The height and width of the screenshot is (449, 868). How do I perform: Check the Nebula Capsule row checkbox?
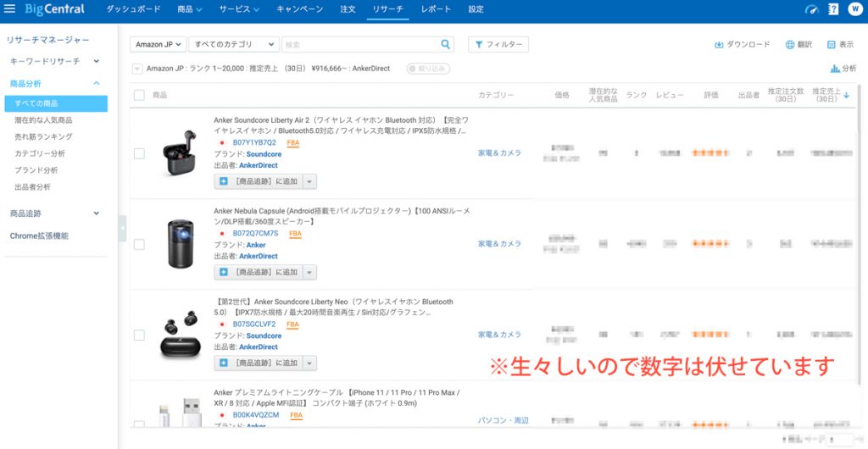[139, 244]
